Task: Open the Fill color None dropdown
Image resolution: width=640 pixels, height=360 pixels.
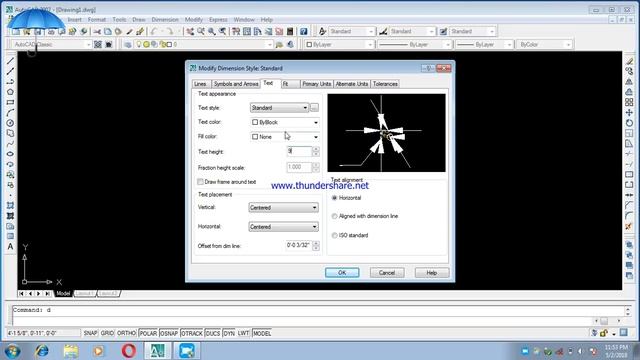Action: coord(284,137)
